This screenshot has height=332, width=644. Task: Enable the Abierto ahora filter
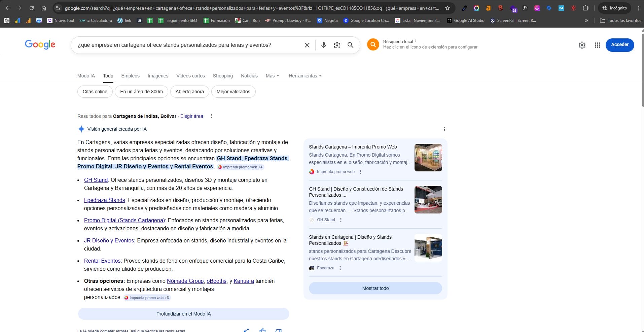tap(189, 92)
